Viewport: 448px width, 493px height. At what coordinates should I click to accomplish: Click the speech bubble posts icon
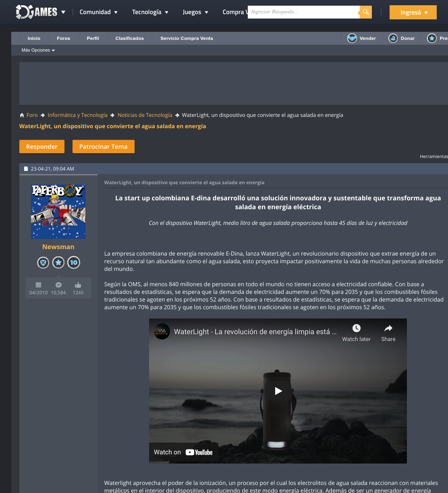[x=58, y=285]
